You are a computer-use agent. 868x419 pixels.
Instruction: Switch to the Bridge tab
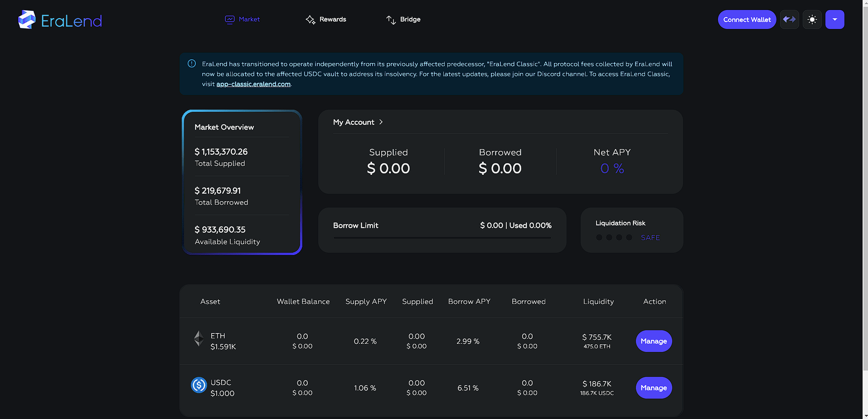tap(410, 19)
